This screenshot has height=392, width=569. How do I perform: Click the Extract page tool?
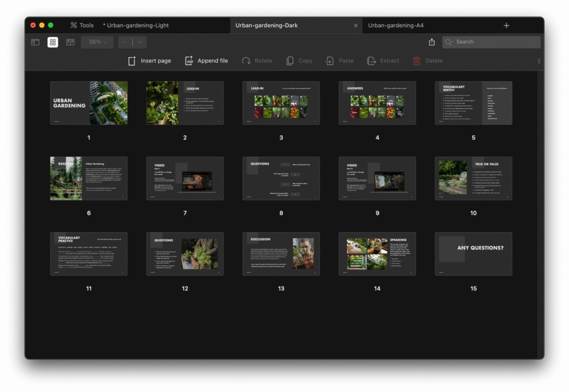383,61
